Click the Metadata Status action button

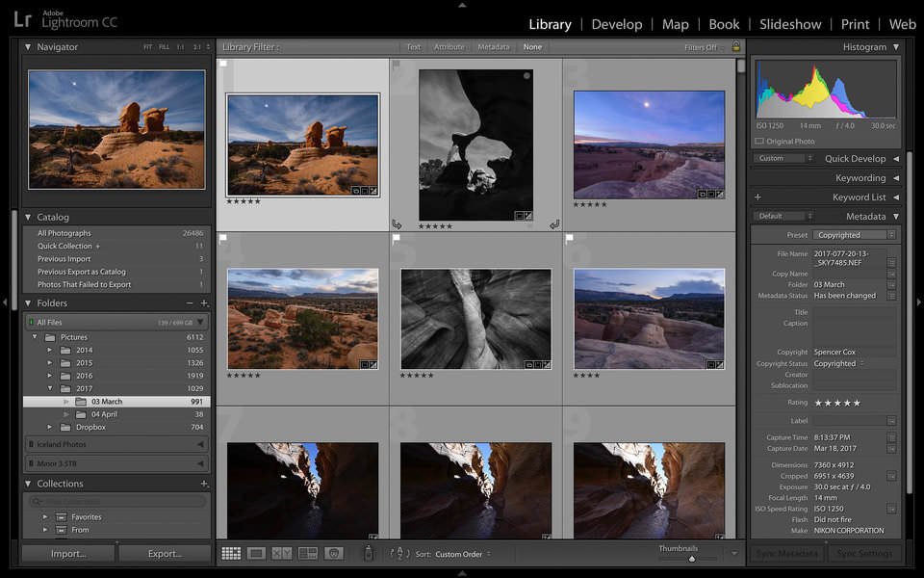click(x=891, y=296)
